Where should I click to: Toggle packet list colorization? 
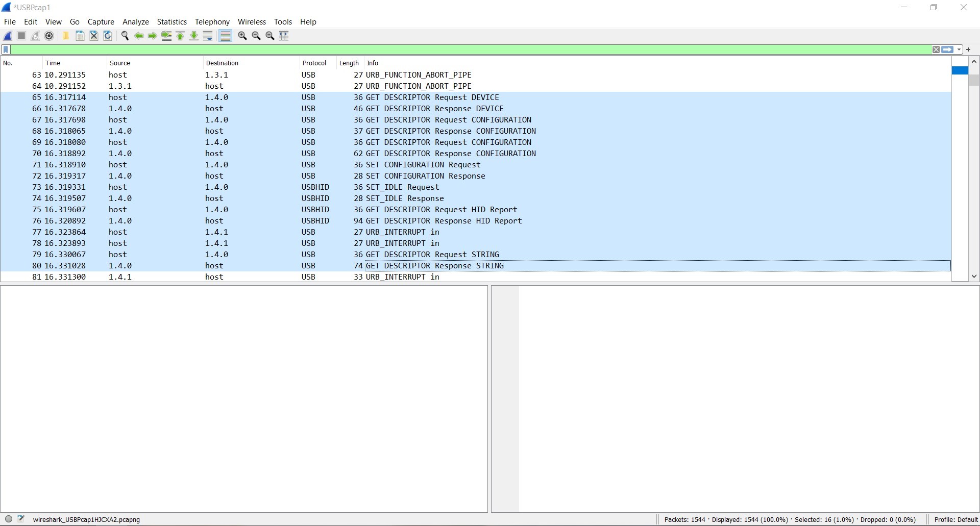[x=225, y=36]
